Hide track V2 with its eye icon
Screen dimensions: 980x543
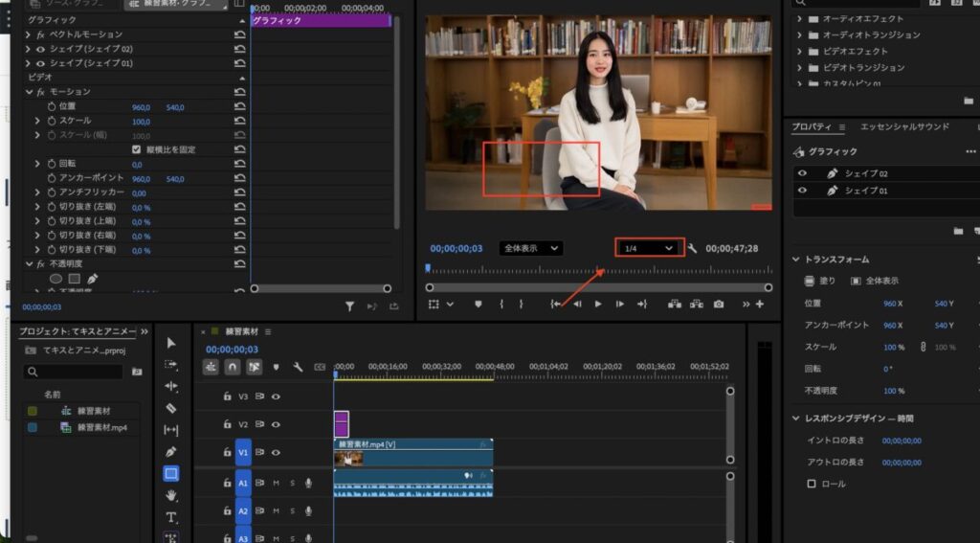(276, 424)
